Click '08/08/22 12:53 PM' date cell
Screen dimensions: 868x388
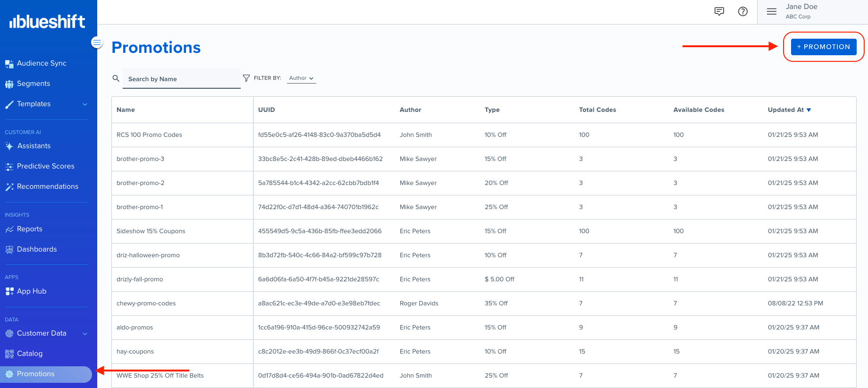click(x=795, y=304)
